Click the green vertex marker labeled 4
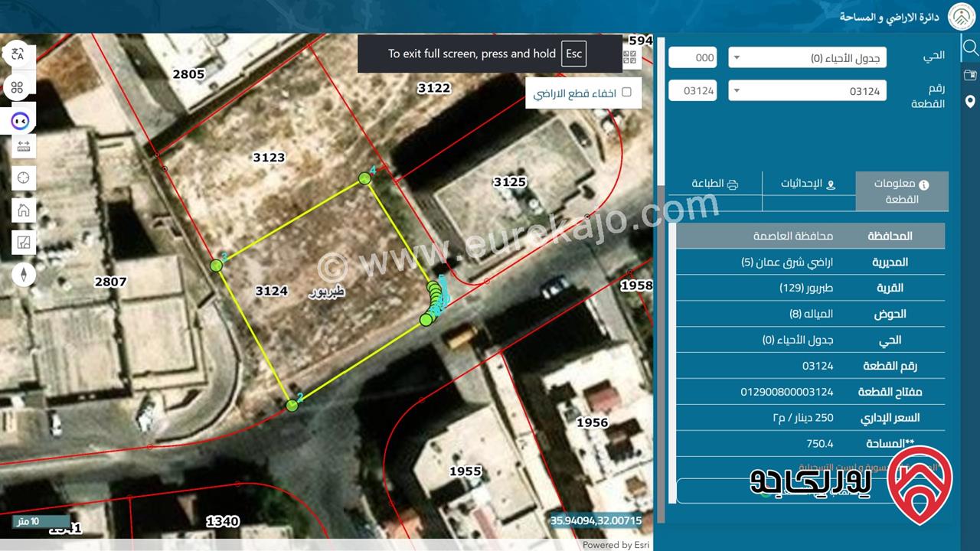 (x=365, y=178)
